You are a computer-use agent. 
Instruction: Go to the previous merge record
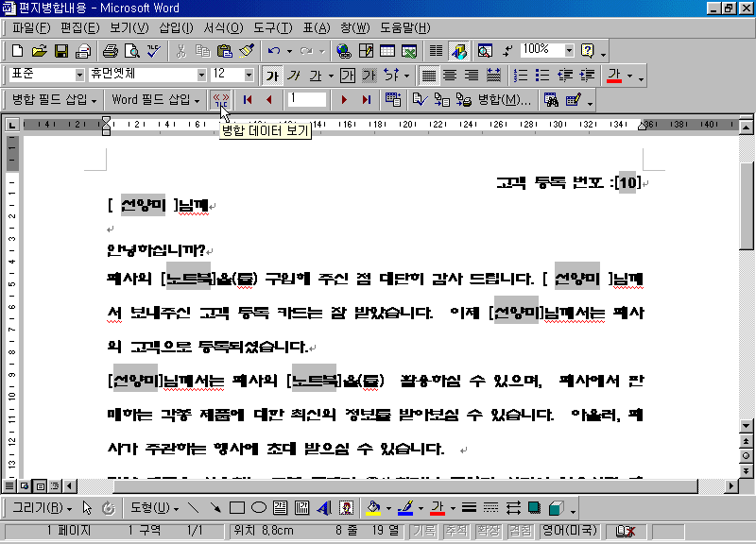(269, 100)
